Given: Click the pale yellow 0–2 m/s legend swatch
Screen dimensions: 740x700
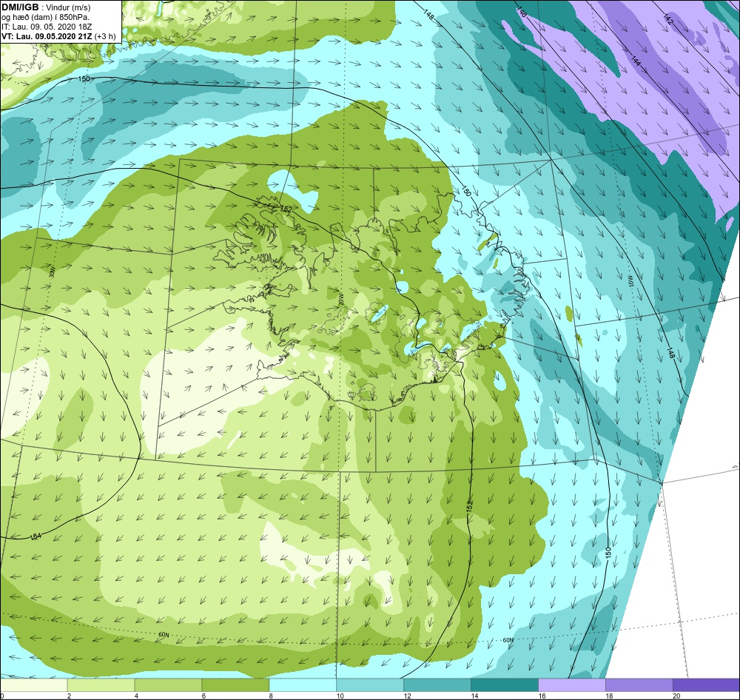Looking at the screenshot, I should click(34, 684).
